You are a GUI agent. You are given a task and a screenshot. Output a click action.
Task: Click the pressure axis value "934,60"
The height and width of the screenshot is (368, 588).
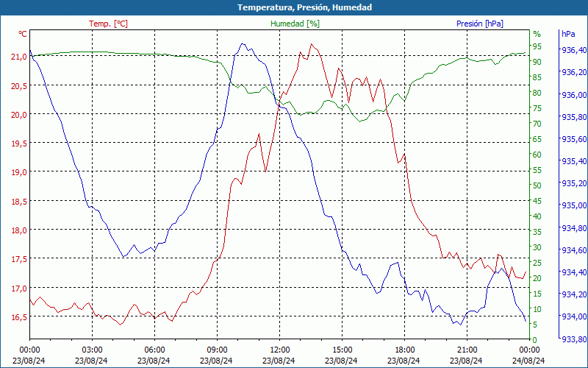point(574,250)
